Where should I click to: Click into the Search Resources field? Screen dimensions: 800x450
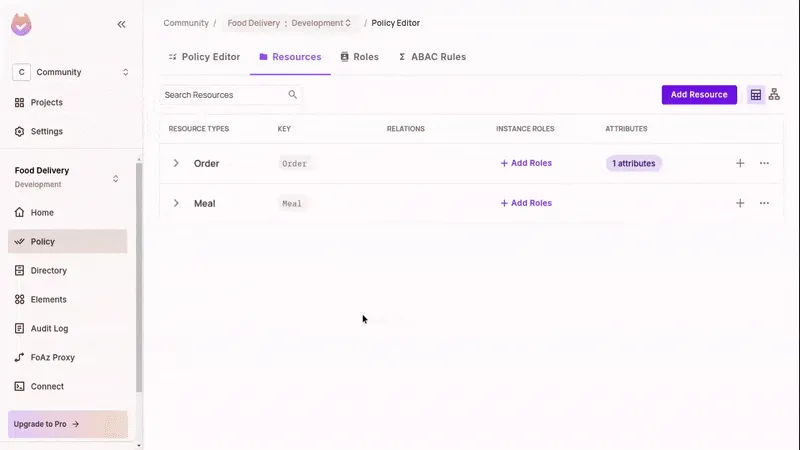(222, 95)
